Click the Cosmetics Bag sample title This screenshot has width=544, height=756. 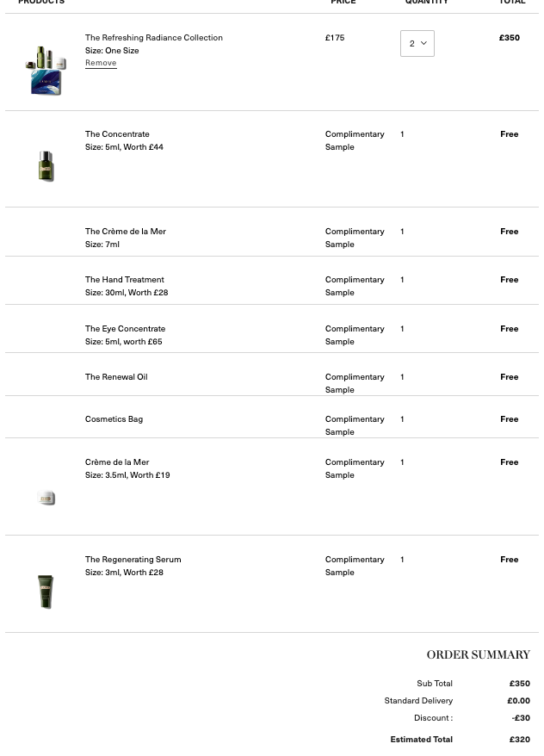pos(114,419)
